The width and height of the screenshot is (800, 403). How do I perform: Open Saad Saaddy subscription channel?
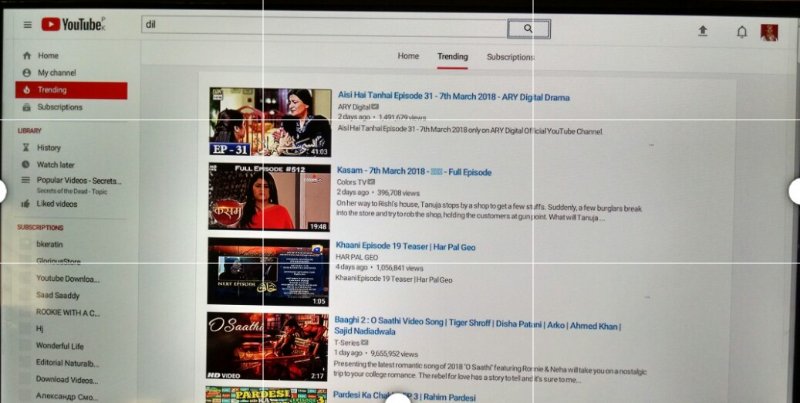click(x=58, y=295)
